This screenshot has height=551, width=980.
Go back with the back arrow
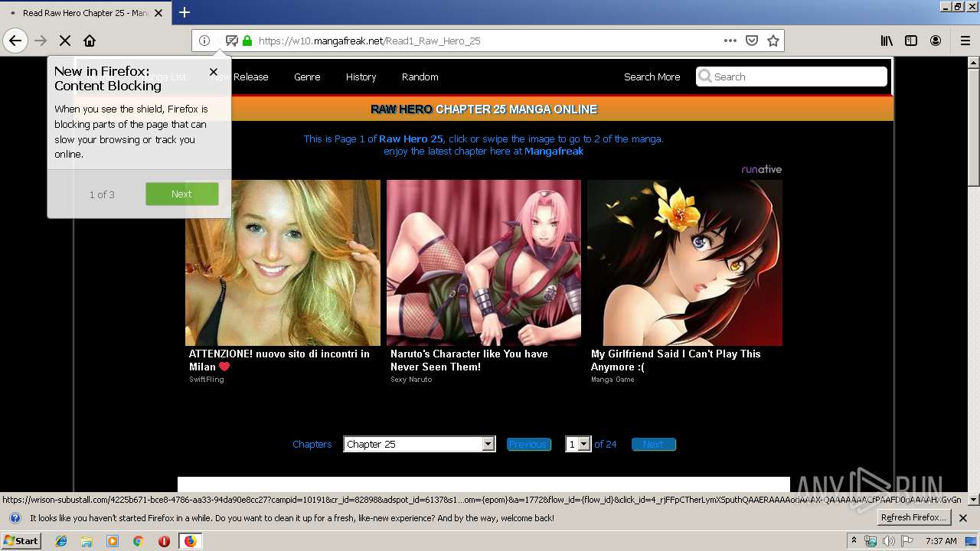(x=15, y=41)
